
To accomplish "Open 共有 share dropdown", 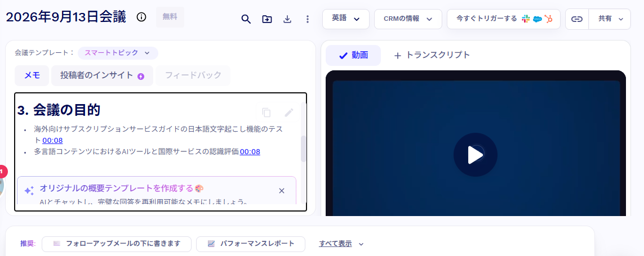I will pos(610,19).
